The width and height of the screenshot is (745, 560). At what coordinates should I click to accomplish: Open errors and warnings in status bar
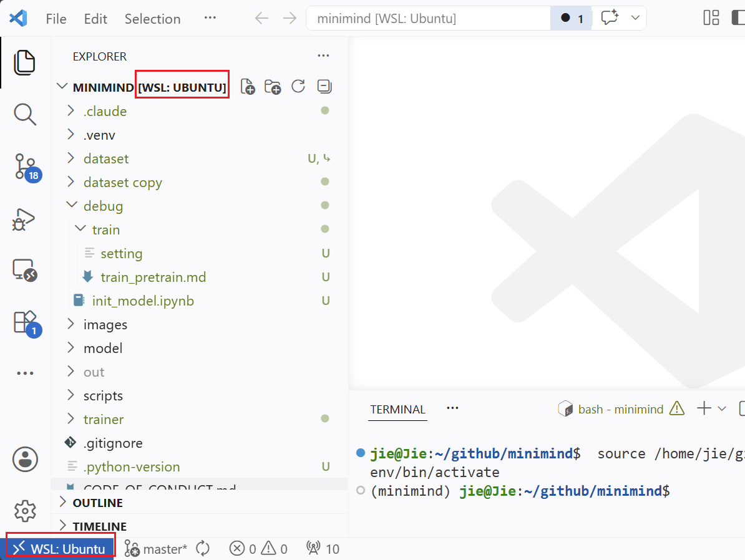coord(258,549)
